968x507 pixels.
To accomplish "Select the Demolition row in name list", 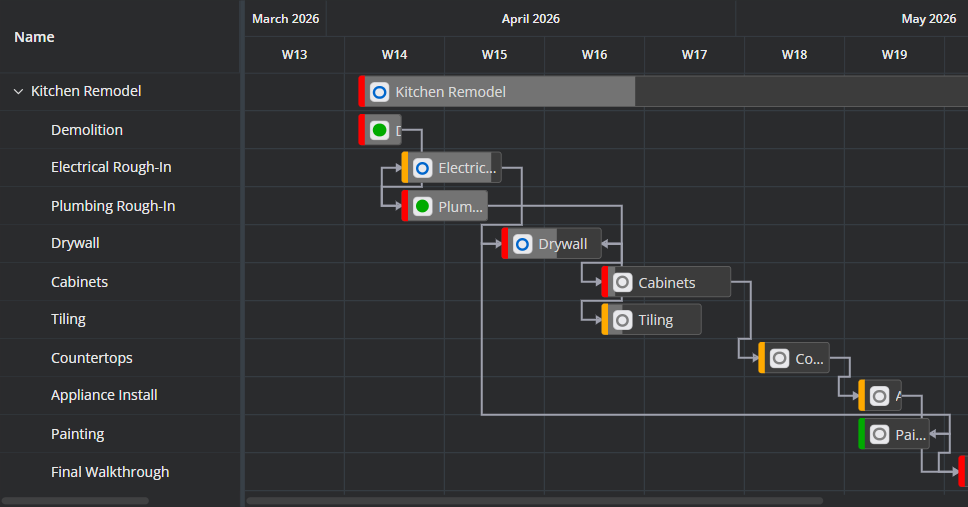I will [120, 130].
